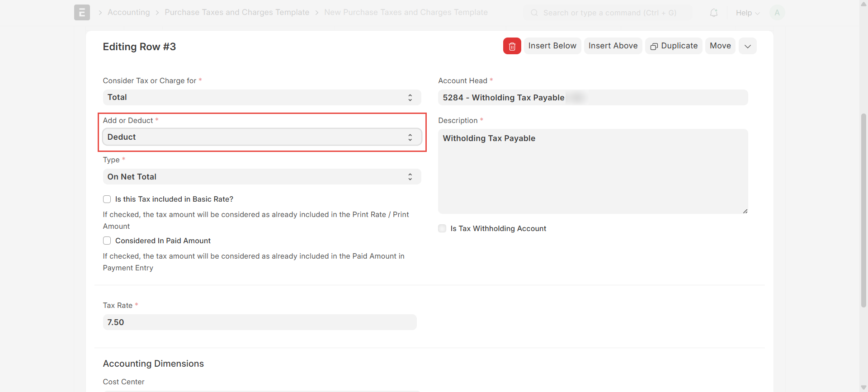Expand the Type dropdown showing On Net Total
The height and width of the screenshot is (392, 868).
point(262,177)
